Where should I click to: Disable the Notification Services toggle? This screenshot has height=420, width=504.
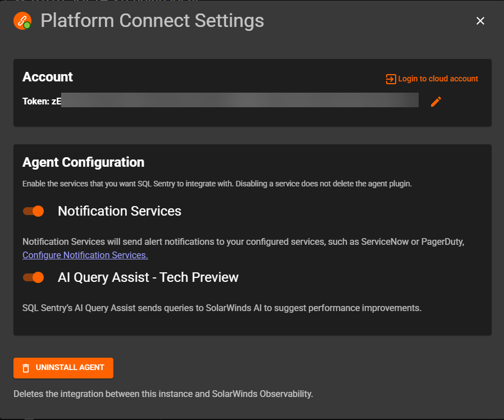[x=34, y=211]
